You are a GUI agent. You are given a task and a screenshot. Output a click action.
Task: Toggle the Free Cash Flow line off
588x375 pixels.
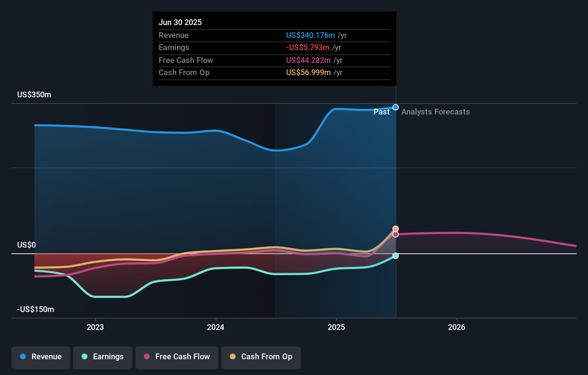point(177,357)
